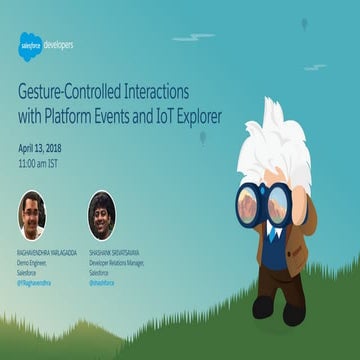Open the @shashforce Twitter handle link
This screenshot has width=360, height=360.
(x=101, y=283)
